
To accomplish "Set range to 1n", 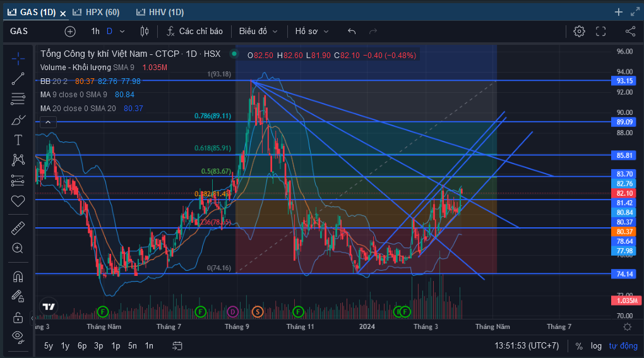I will click(149, 345).
